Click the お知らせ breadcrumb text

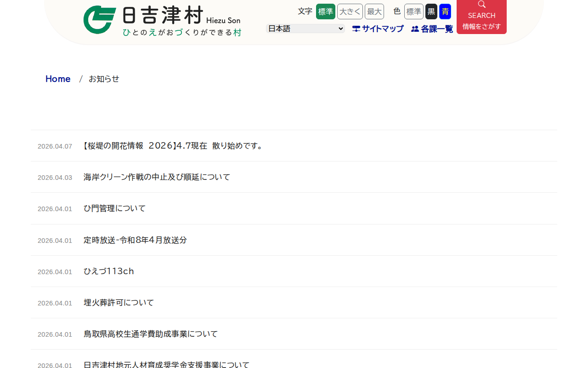(x=104, y=79)
